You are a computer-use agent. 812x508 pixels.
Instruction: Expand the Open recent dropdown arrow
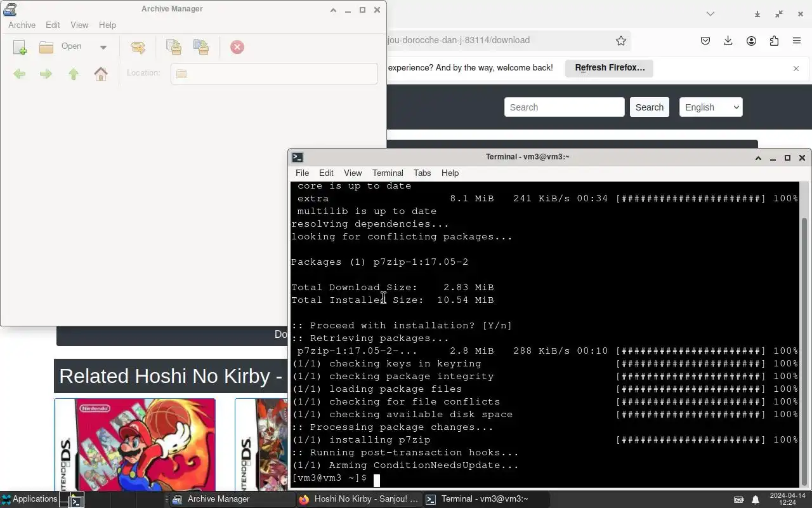[103, 47]
